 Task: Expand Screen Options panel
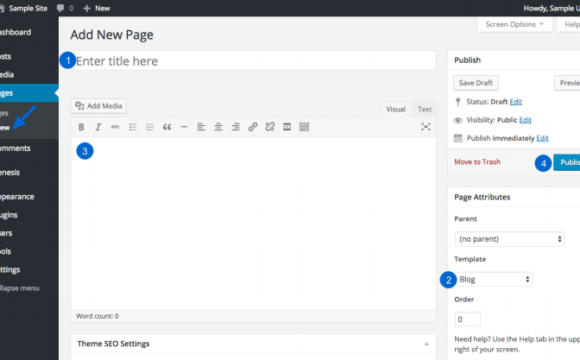(x=514, y=24)
